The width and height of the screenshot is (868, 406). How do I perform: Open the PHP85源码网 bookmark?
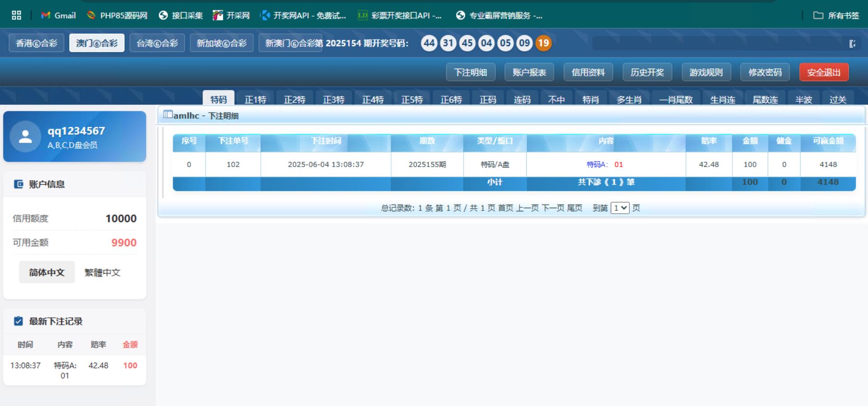point(117,15)
